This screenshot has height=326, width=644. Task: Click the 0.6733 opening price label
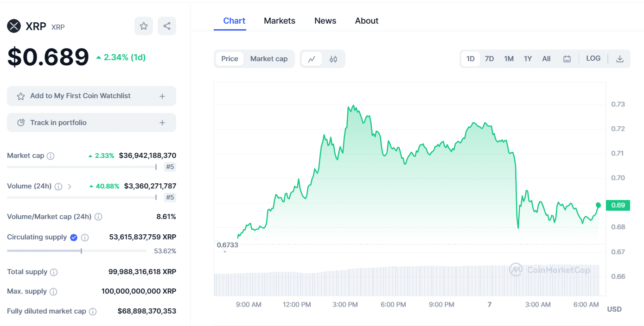227,245
